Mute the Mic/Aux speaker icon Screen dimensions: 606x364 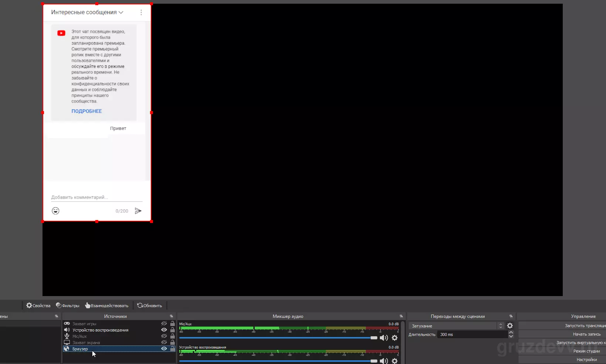pyautogui.click(x=384, y=338)
